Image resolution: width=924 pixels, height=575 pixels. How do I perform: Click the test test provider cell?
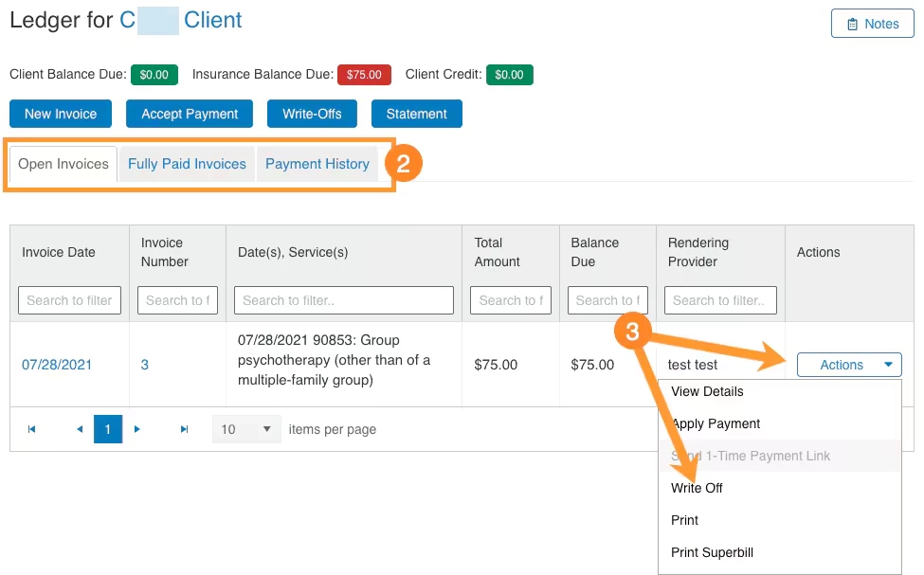(693, 365)
